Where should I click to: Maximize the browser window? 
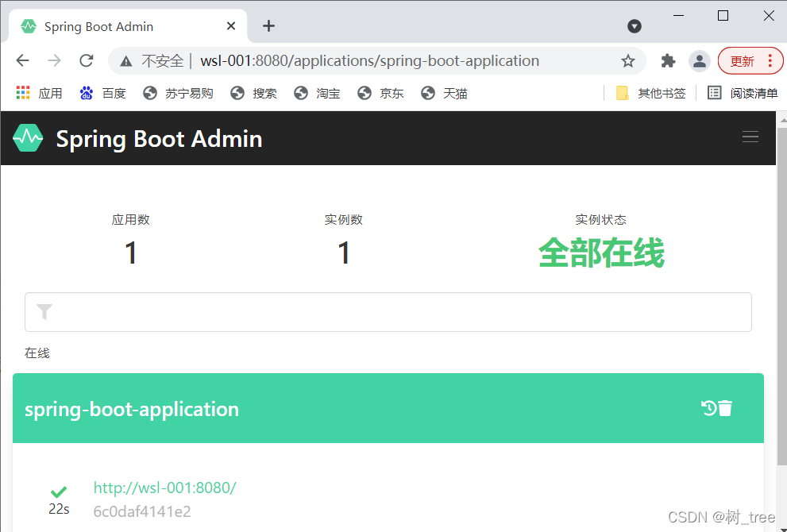click(x=723, y=16)
